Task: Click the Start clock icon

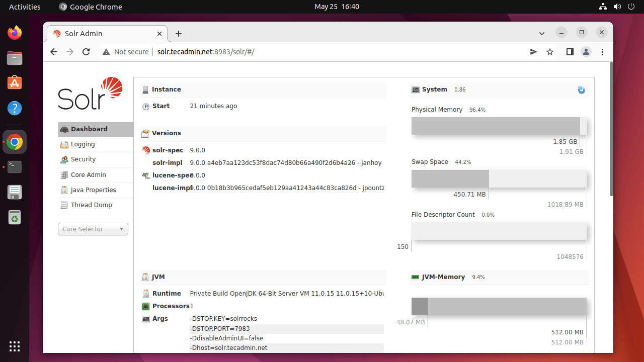Action: (146, 107)
